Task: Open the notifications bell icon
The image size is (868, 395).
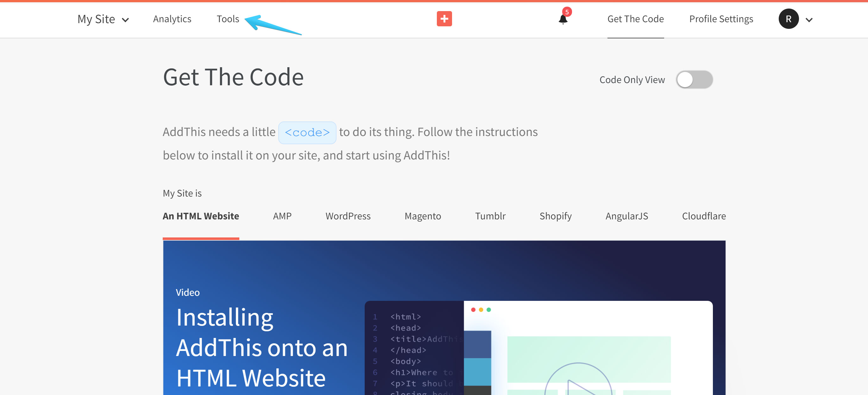Action: (x=563, y=19)
